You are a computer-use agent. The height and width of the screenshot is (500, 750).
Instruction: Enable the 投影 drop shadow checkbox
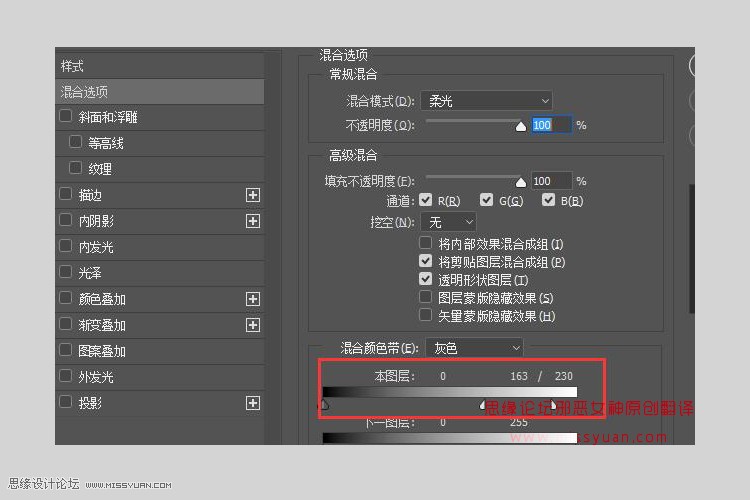tap(66, 402)
